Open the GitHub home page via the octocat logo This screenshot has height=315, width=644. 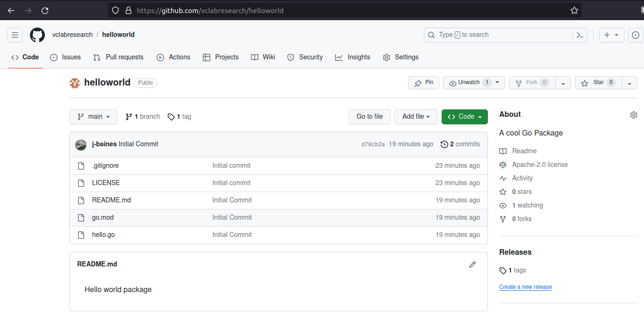tap(37, 35)
